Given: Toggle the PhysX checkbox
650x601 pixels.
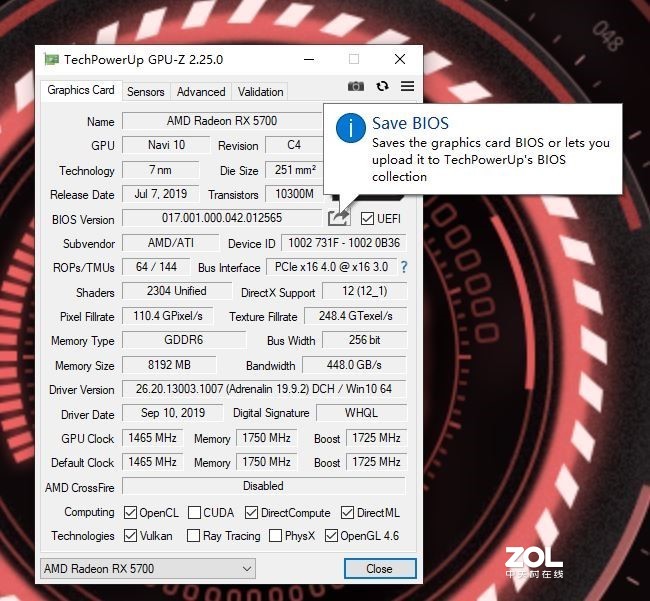Looking at the screenshot, I should (275, 535).
